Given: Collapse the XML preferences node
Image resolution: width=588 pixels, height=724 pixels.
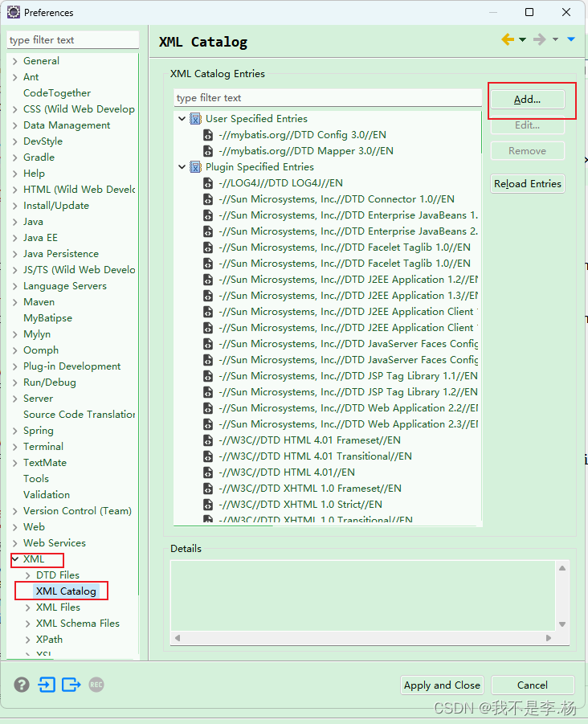Looking at the screenshot, I should coord(15,558).
